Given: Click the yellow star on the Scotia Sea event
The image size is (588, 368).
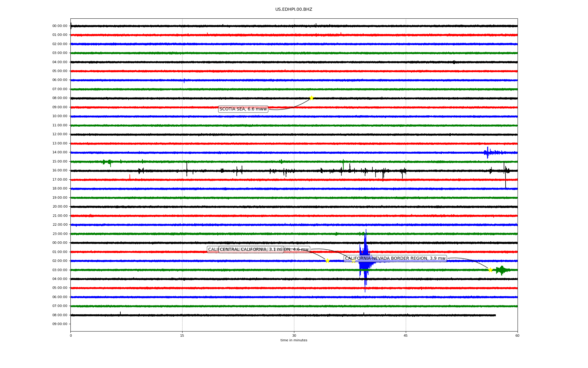Looking at the screenshot, I should 311,98.
